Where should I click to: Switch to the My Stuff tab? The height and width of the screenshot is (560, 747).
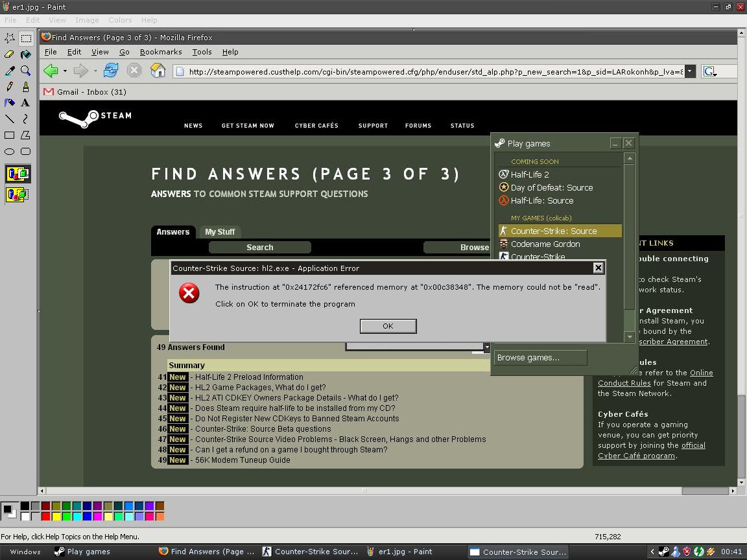tap(220, 231)
